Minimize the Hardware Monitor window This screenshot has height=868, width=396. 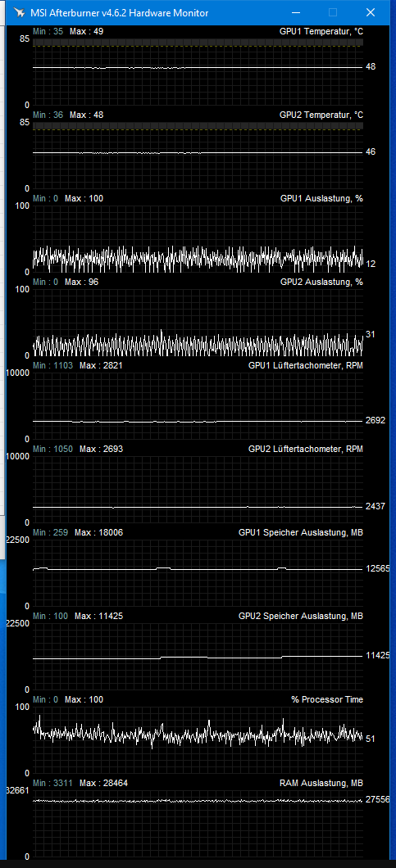[296, 12]
